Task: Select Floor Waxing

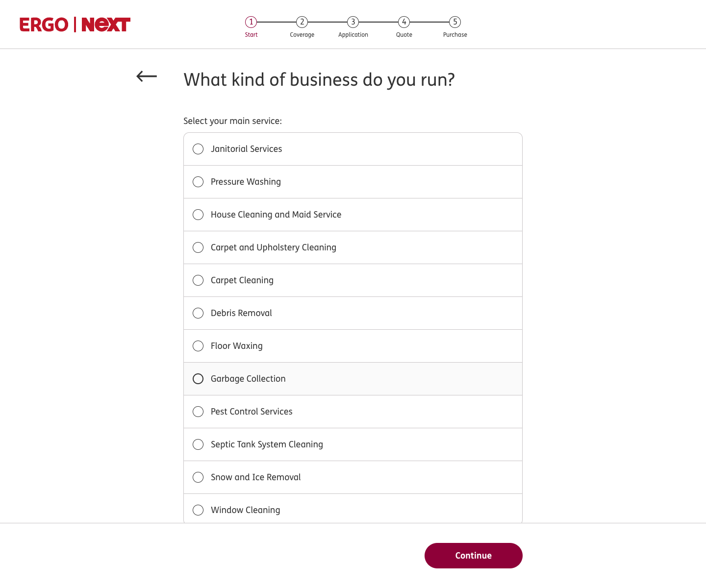Action: click(x=198, y=346)
